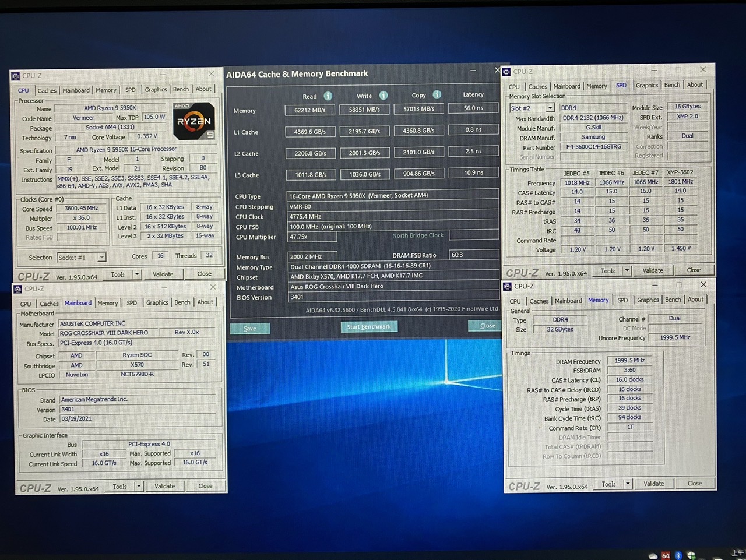This screenshot has width=746, height=560.
Task: Open the Slot #2 memory slot dropdown
Action: click(550, 108)
